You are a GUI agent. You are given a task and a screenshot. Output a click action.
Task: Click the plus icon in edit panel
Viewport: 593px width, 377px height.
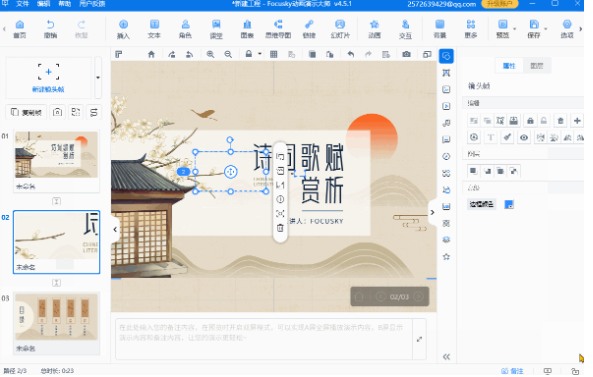click(x=577, y=121)
